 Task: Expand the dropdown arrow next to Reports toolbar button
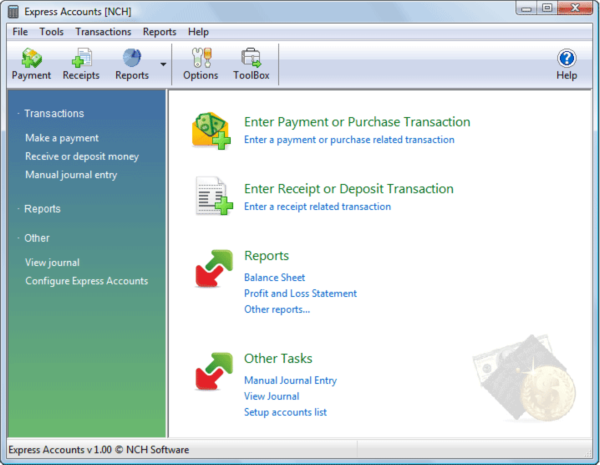pos(163,64)
